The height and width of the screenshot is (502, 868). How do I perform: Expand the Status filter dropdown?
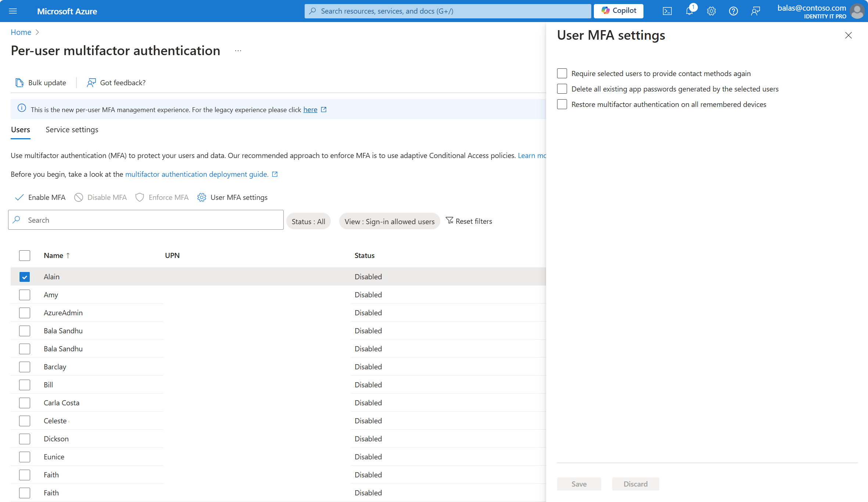point(309,220)
